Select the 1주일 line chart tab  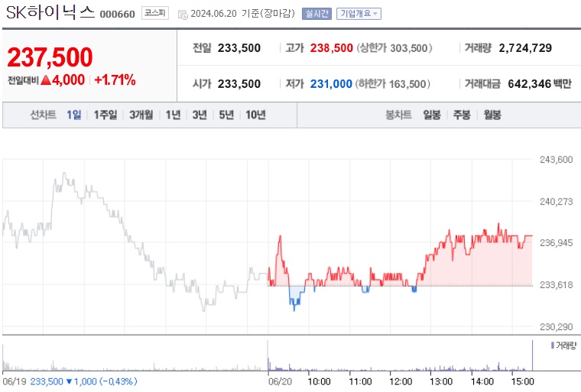105,115
